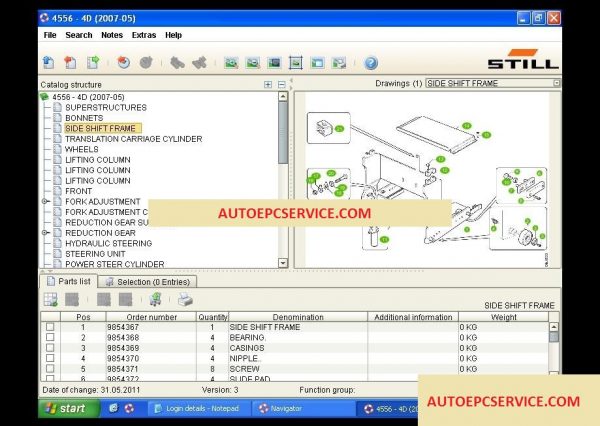Click the green forward-arrow document toolbar icon
The image size is (600, 426).
(93, 62)
